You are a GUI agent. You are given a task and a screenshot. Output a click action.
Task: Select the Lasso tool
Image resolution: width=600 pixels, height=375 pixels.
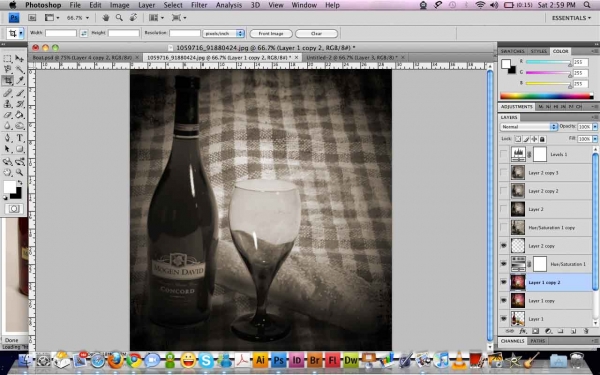(x=7, y=69)
